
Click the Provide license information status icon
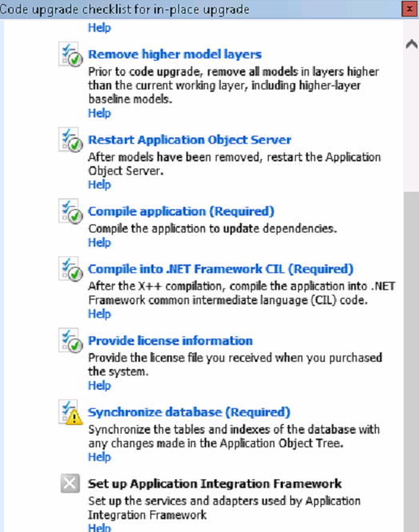70,340
